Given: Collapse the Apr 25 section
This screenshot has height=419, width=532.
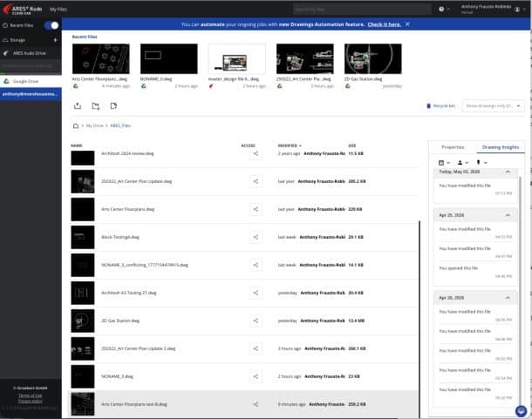Looking at the screenshot, I should coord(508,215).
